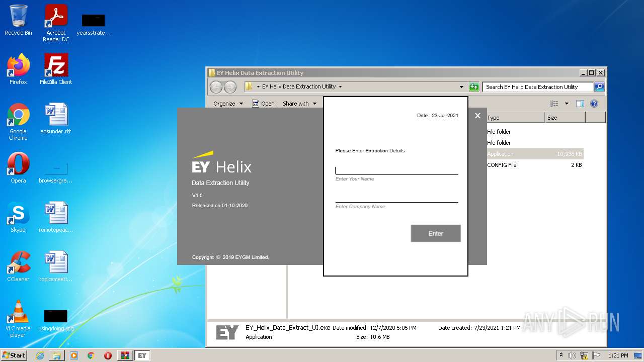Click Open in the Explorer toolbar
The image size is (644, 362).
(263, 104)
